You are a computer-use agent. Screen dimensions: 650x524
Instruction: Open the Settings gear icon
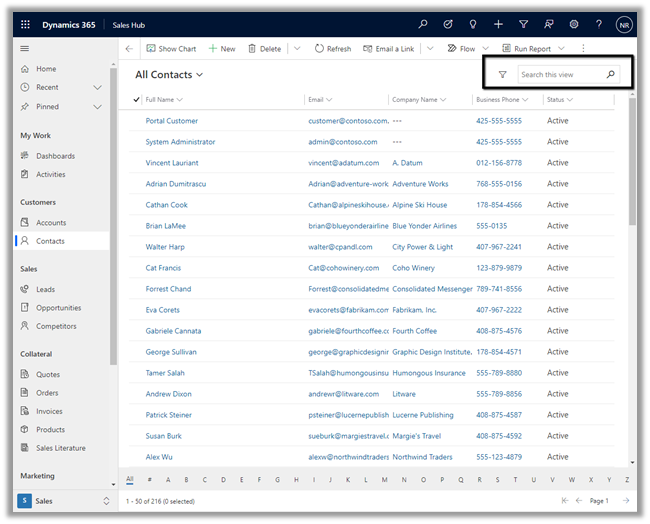[x=574, y=24]
